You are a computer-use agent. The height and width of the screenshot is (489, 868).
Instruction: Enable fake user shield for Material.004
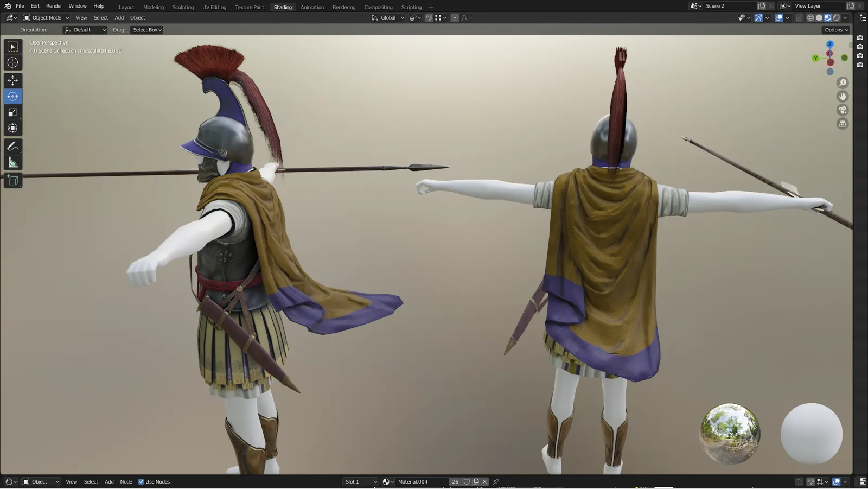[x=467, y=482]
